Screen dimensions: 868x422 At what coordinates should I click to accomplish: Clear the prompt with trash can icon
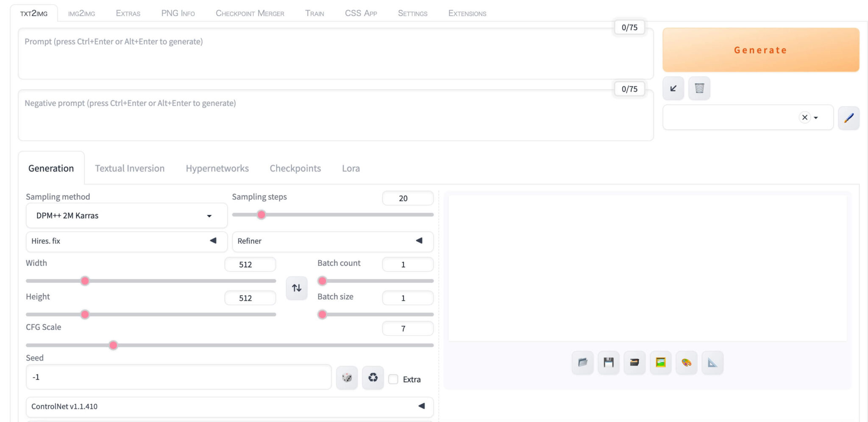click(699, 88)
